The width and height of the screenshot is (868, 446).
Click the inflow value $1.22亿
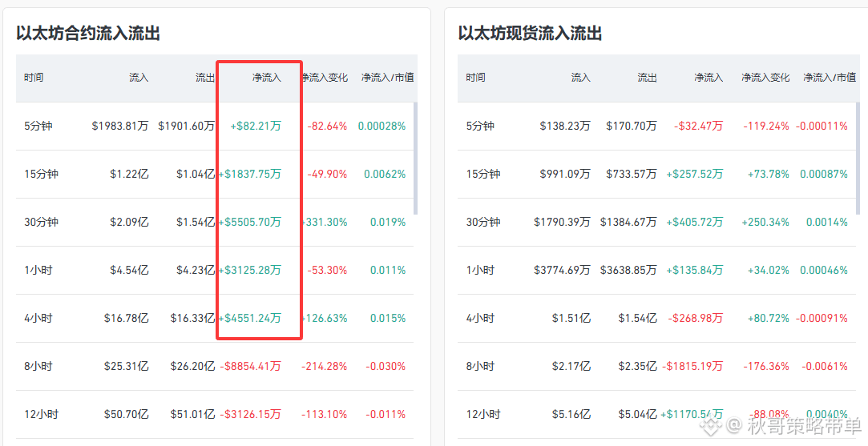[130, 175]
